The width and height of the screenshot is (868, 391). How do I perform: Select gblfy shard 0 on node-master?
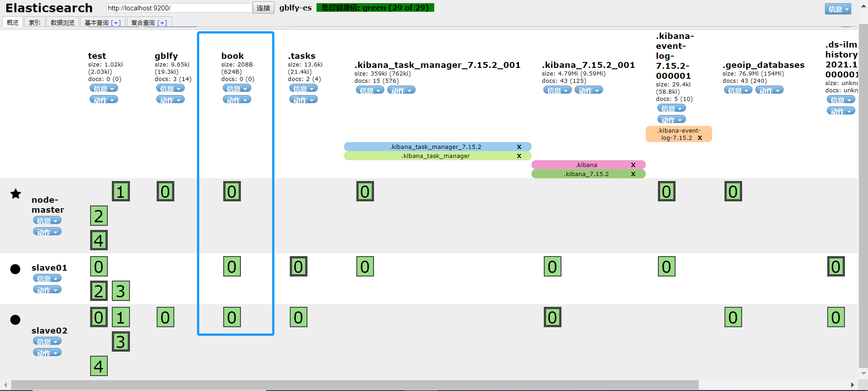[165, 191]
